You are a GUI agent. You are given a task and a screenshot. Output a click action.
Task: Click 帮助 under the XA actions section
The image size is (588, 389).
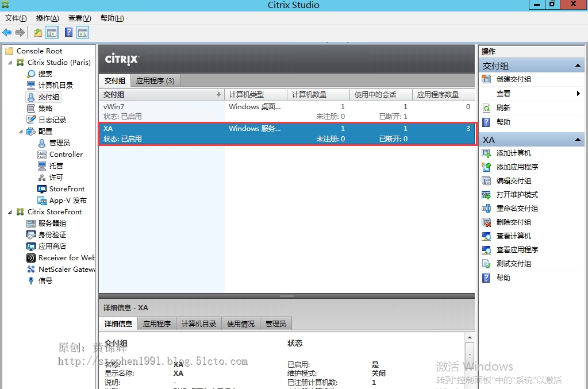pyautogui.click(x=504, y=278)
